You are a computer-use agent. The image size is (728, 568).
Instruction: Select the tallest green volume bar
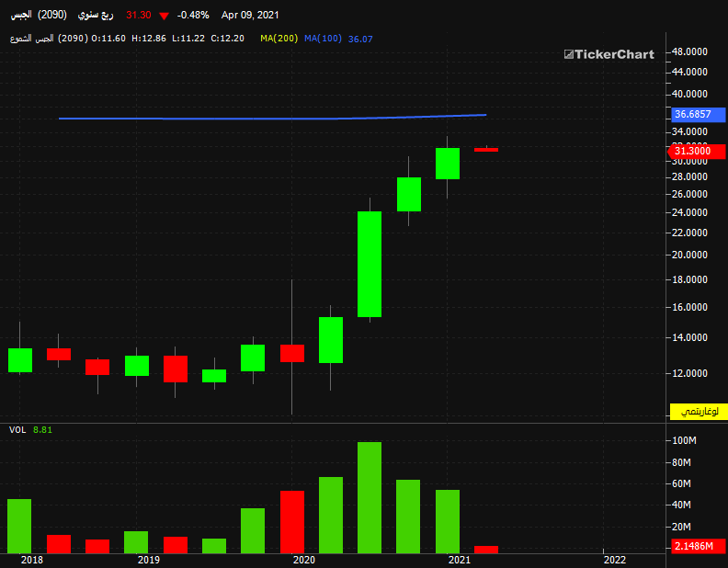370,497
